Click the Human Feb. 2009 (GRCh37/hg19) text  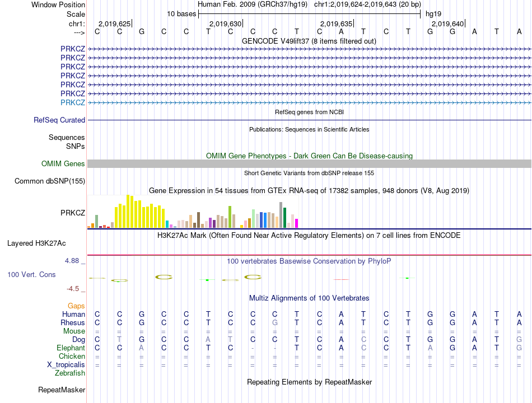pyautogui.click(x=253, y=4)
